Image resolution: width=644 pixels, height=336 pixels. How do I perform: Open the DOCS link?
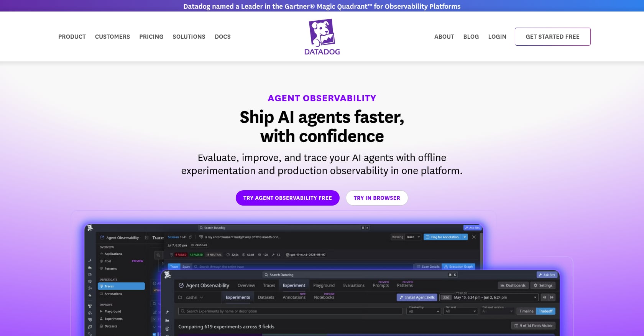[223, 37]
